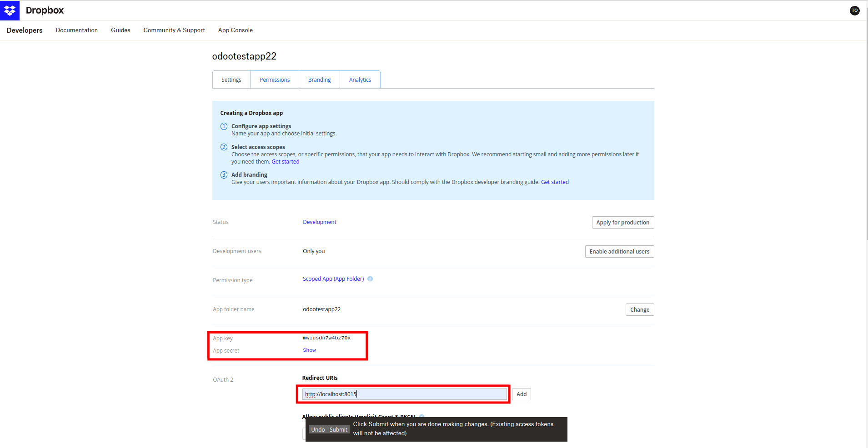Click the 'Only you' development users value
868x448 pixels.
pyautogui.click(x=314, y=251)
